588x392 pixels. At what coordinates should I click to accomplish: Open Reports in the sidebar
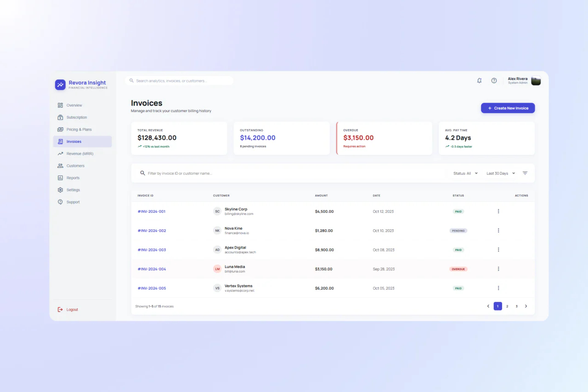pyautogui.click(x=82, y=178)
